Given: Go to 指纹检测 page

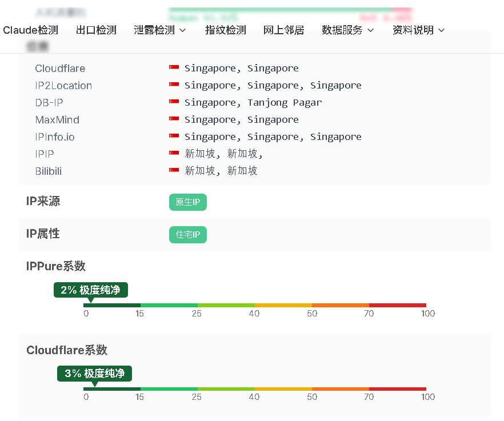Looking at the screenshot, I should [226, 30].
